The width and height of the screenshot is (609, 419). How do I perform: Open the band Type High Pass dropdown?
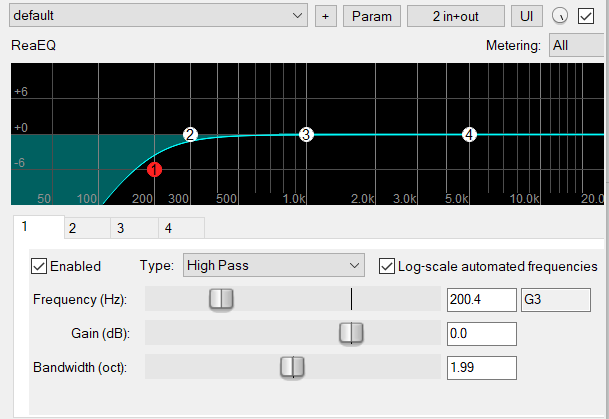point(274,265)
